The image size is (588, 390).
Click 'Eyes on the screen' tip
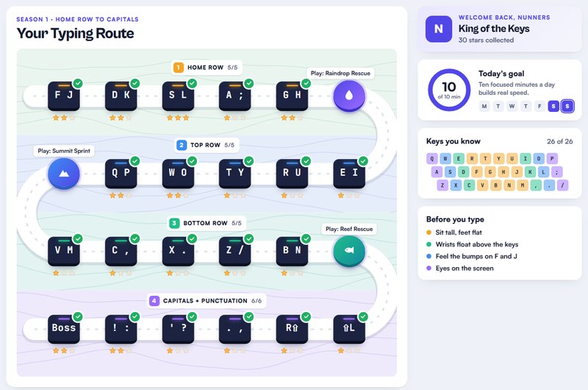[x=465, y=269]
